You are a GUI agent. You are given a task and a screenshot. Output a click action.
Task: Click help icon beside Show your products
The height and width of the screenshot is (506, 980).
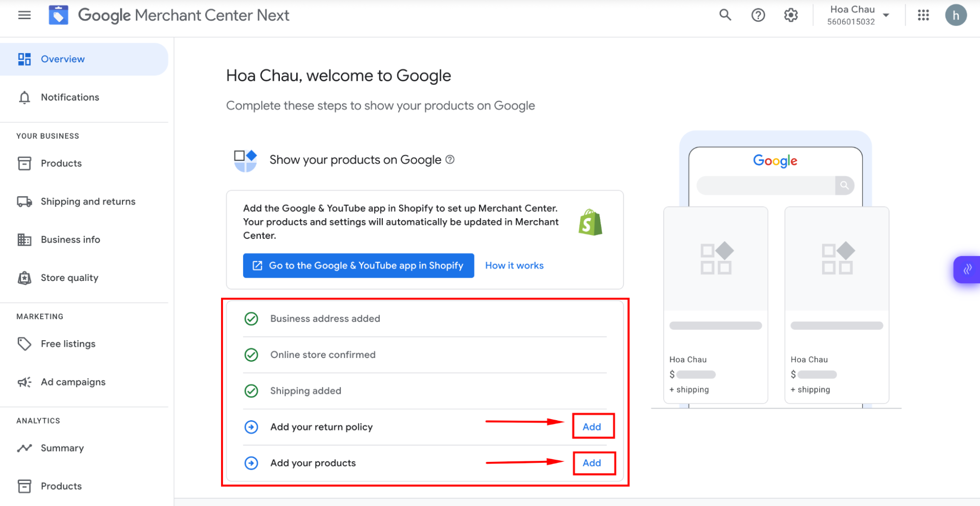(450, 159)
